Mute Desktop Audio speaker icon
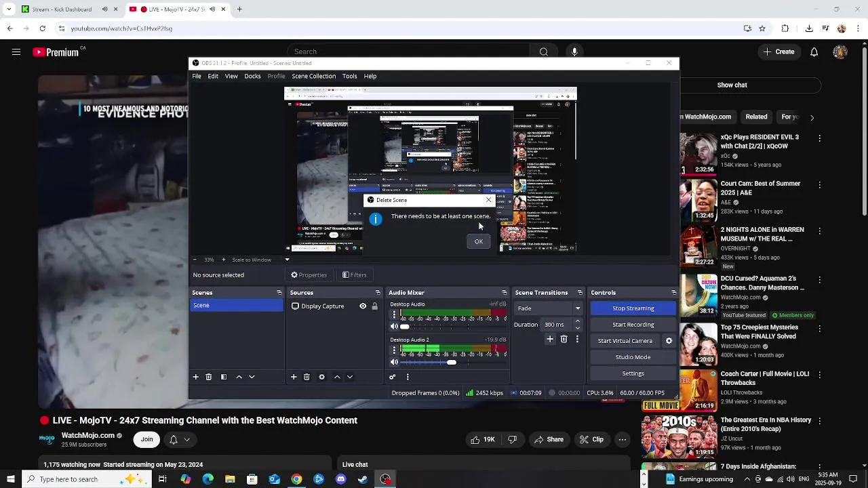Screen dimensions: 868x488 click(394, 327)
